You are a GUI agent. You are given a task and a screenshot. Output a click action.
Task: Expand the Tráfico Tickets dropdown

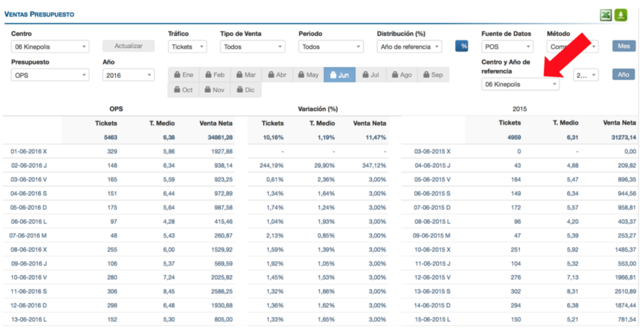click(187, 47)
